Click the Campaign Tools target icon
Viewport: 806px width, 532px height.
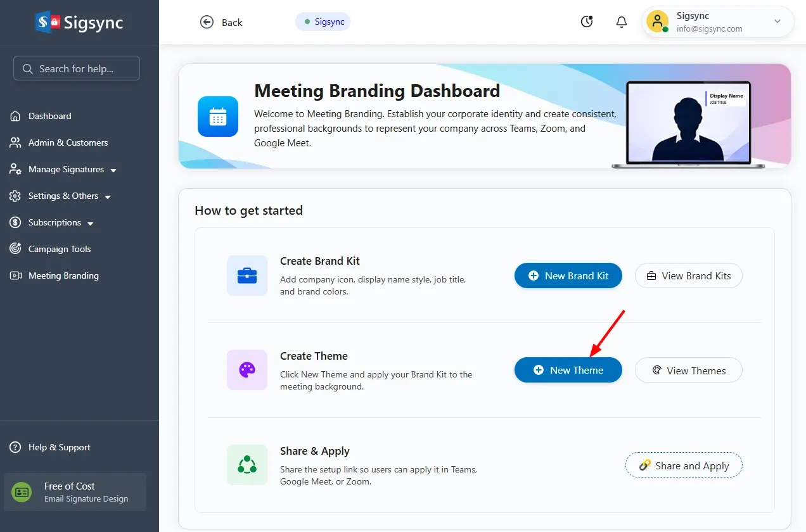(15, 249)
